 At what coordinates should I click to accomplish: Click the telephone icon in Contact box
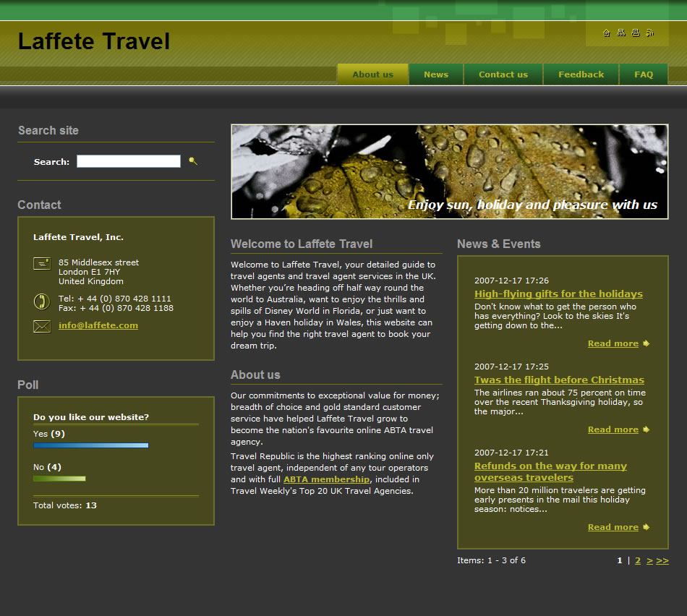click(41, 302)
